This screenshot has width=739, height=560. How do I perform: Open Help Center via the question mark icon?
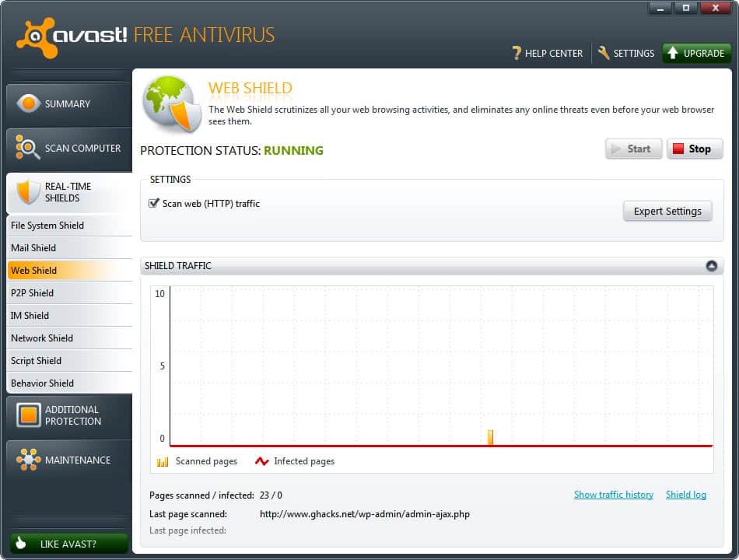516,53
